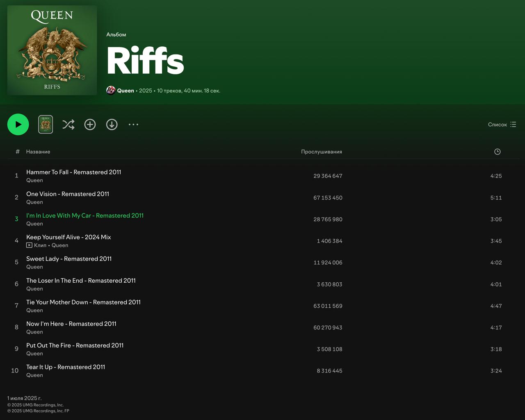The width and height of the screenshot is (525, 420).
Task: Click the duration clock column header icon
Action: tap(497, 152)
